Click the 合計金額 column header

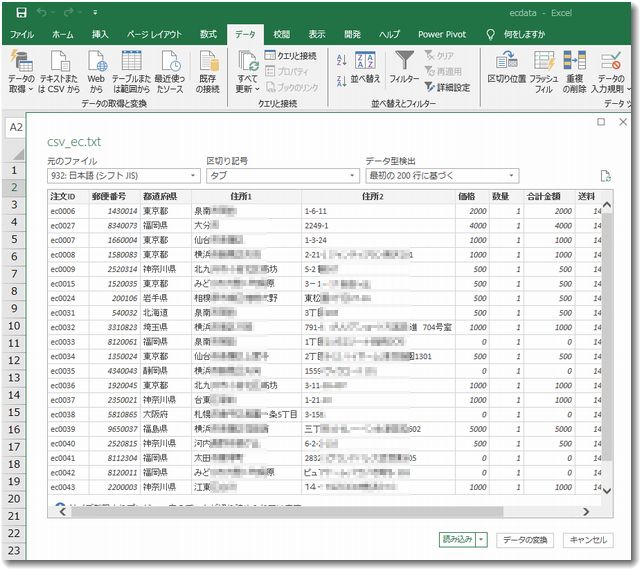point(550,196)
